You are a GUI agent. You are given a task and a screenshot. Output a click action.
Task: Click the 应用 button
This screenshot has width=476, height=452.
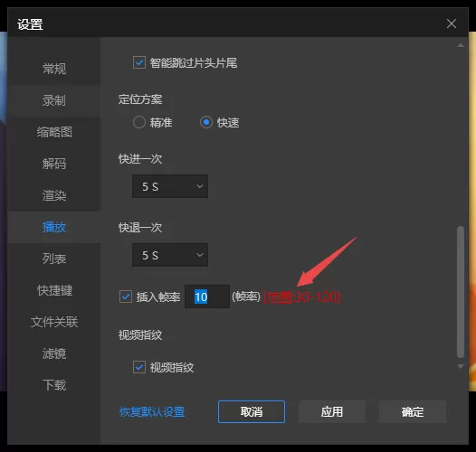(332, 411)
